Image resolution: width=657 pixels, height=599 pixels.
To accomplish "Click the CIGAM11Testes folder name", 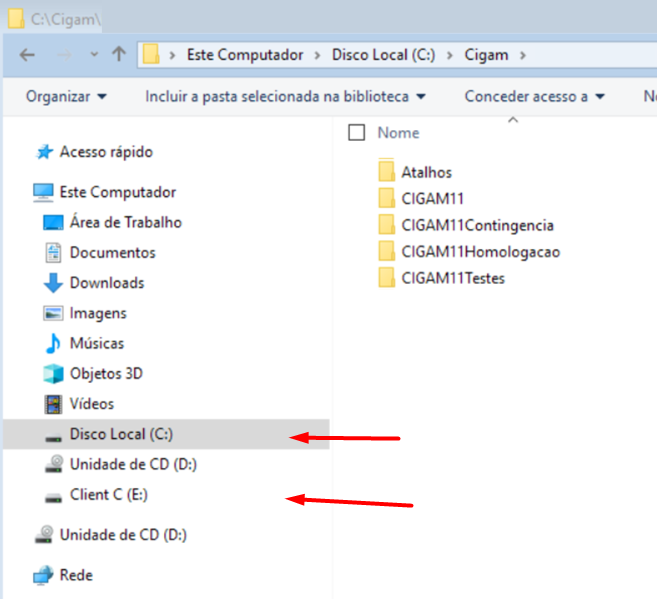I will pyautogui.click(x=453, y=278).
